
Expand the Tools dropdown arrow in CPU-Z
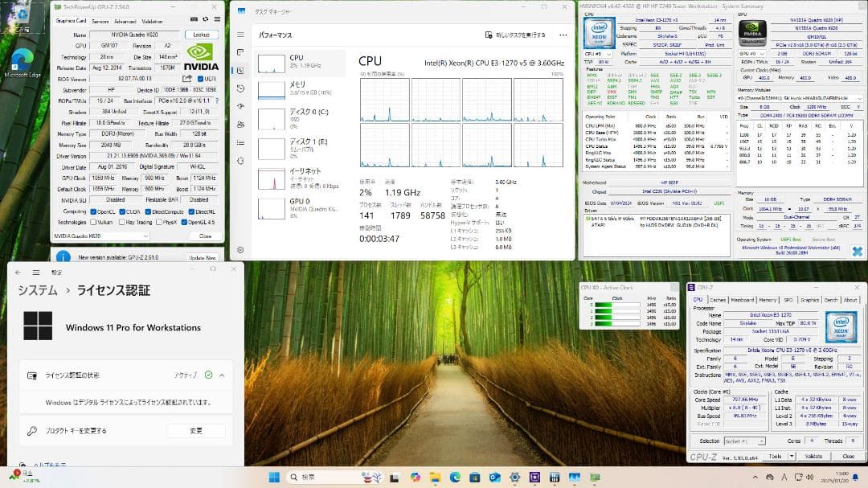pos(792,456)
